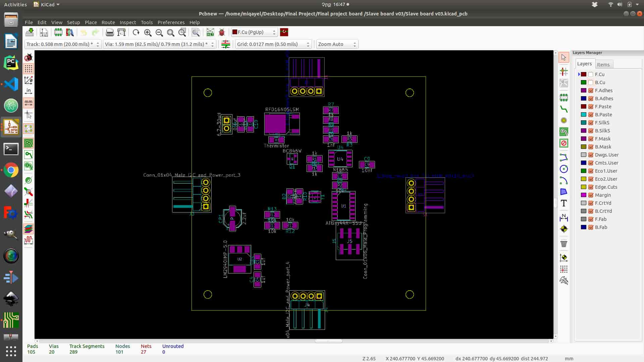Select the Add Text tool
Screen dimensions: 644x362
tap(563, 203)
